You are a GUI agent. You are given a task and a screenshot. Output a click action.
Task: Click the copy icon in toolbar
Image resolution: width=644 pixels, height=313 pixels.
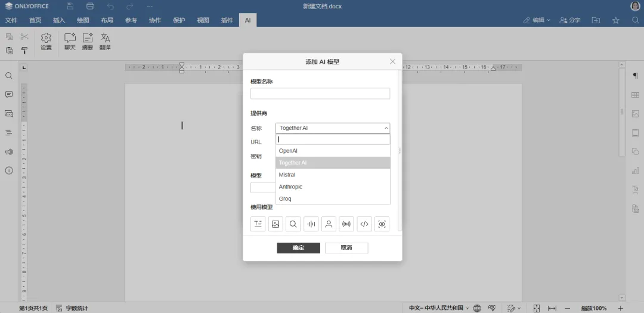point(9,36)
